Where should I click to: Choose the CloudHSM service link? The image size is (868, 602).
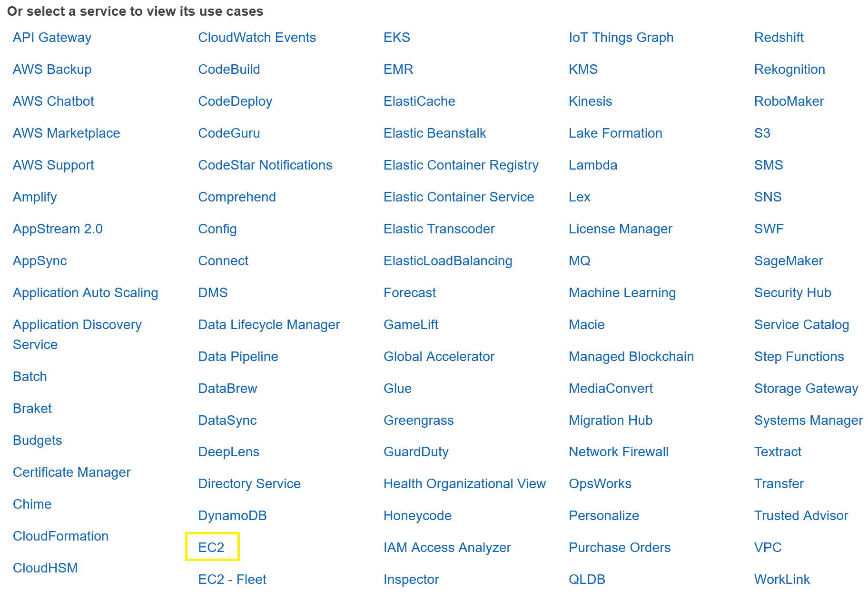pos(45,568)
